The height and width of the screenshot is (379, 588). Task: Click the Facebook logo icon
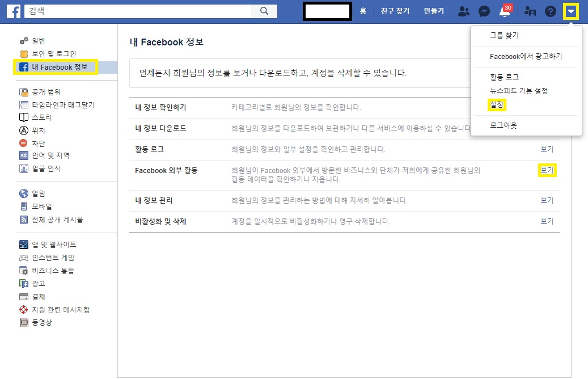(x=14, y=11)
